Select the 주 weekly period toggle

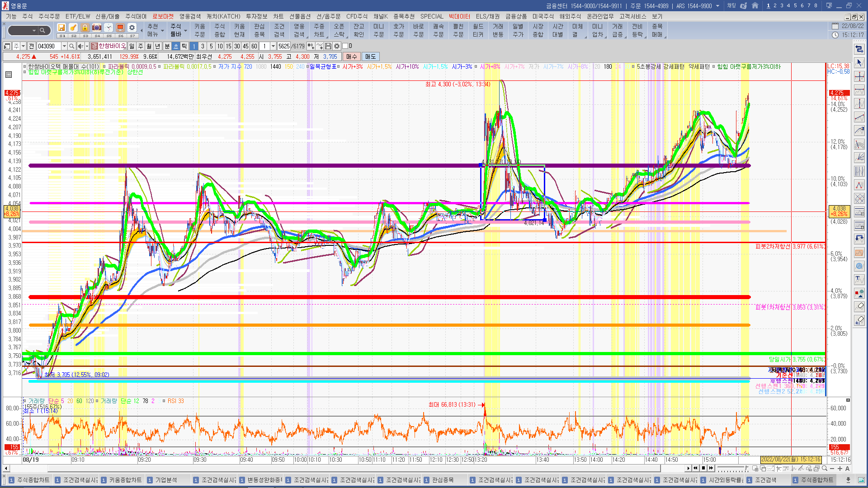[x=141, y=46]
